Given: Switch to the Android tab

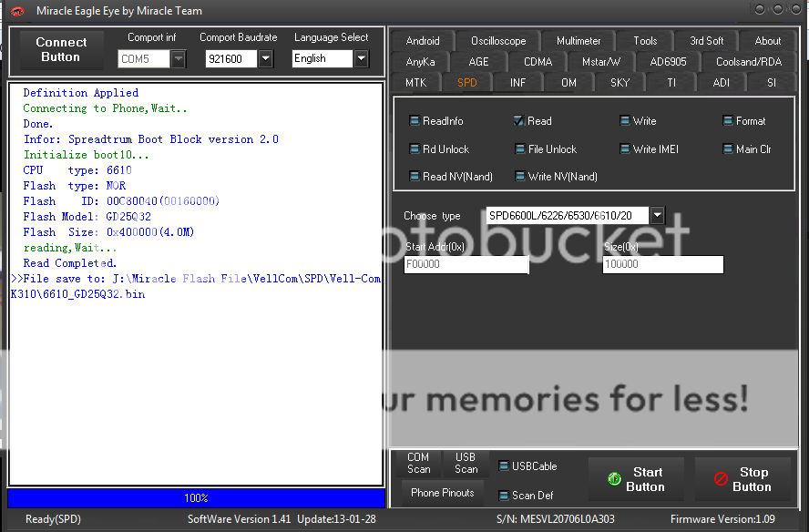Looking at the screenshot, I should (x=423, y=41).
